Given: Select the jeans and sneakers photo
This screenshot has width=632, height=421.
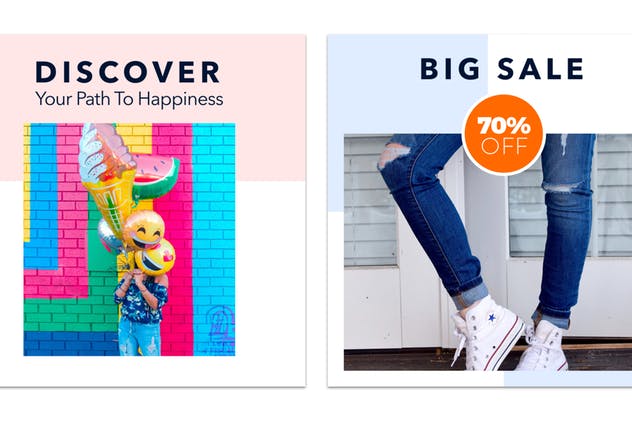Looking at the screenshot, I should 488,252.
